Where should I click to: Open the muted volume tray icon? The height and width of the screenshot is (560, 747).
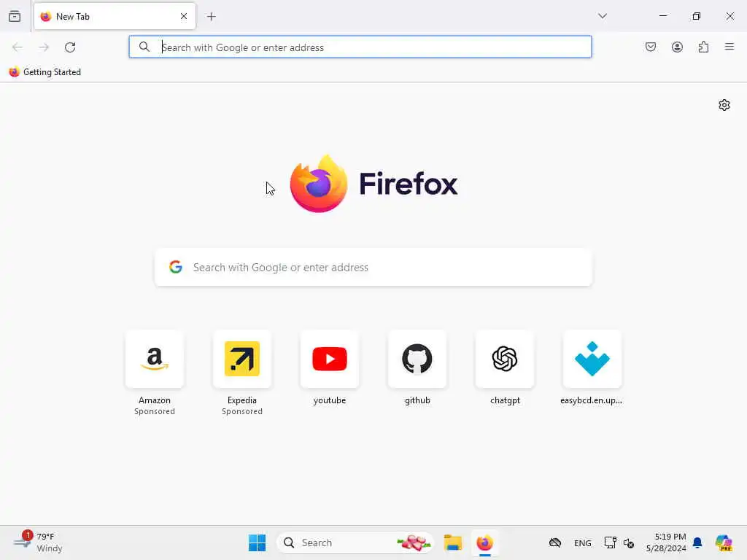tap(628, 542)
